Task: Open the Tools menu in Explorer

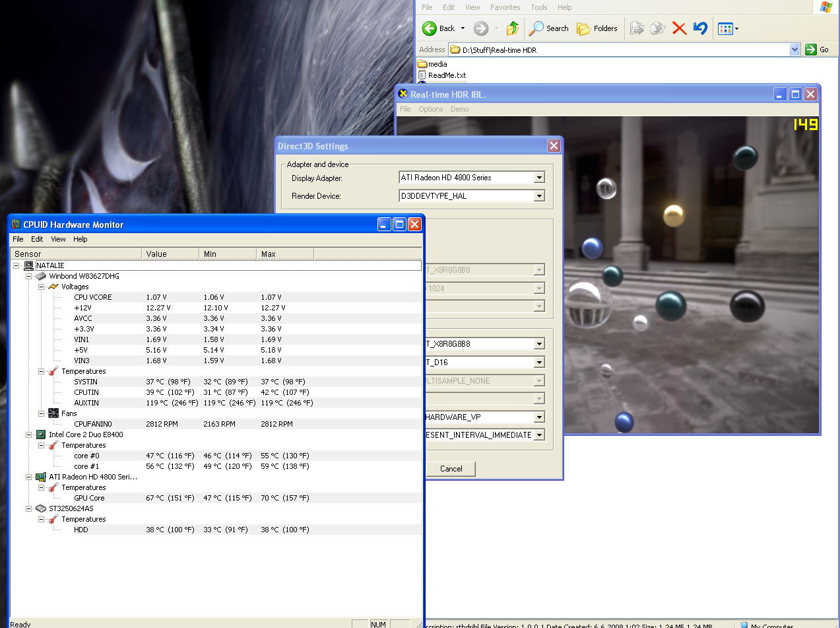Action: 539,7
